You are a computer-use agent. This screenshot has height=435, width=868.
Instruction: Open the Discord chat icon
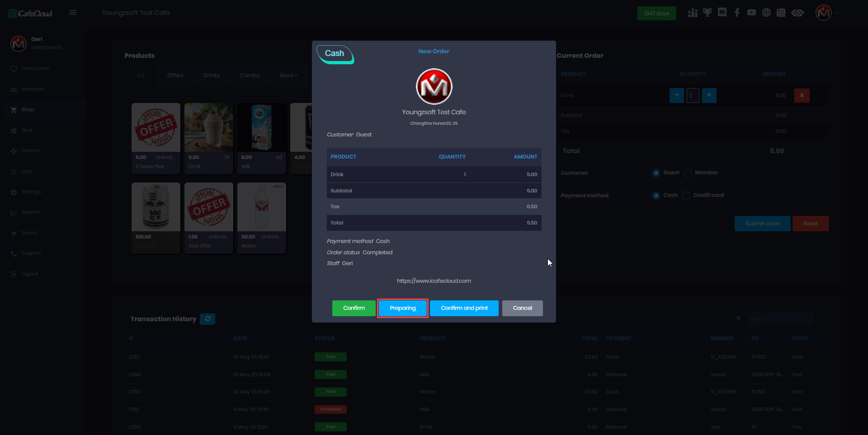tap(722, 13)
